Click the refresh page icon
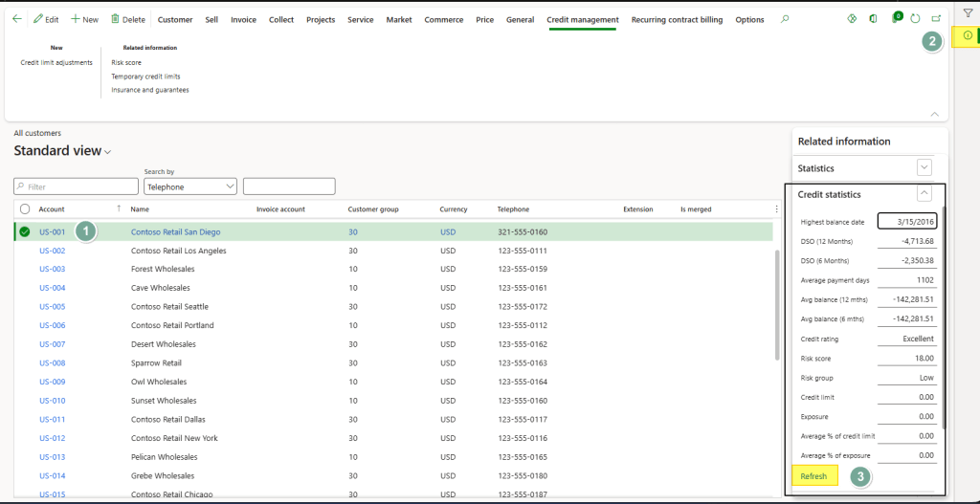The image size is (980, 504). tap(916, 19)
